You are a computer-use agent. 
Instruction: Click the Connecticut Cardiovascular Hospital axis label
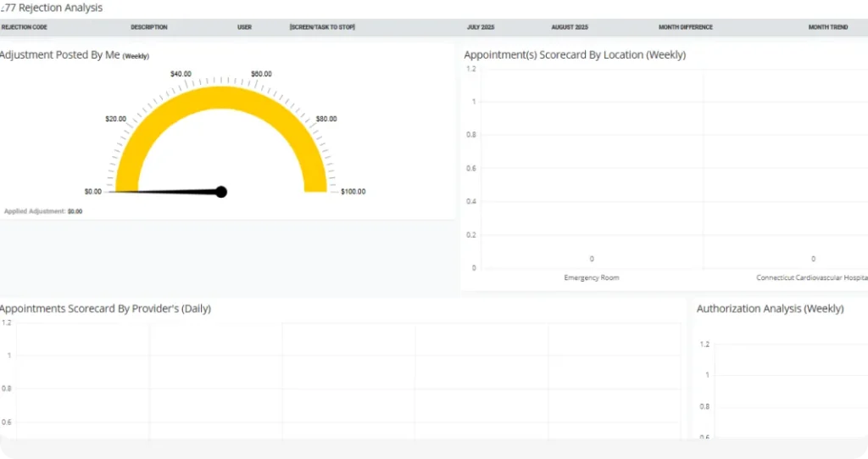[812, 277]
